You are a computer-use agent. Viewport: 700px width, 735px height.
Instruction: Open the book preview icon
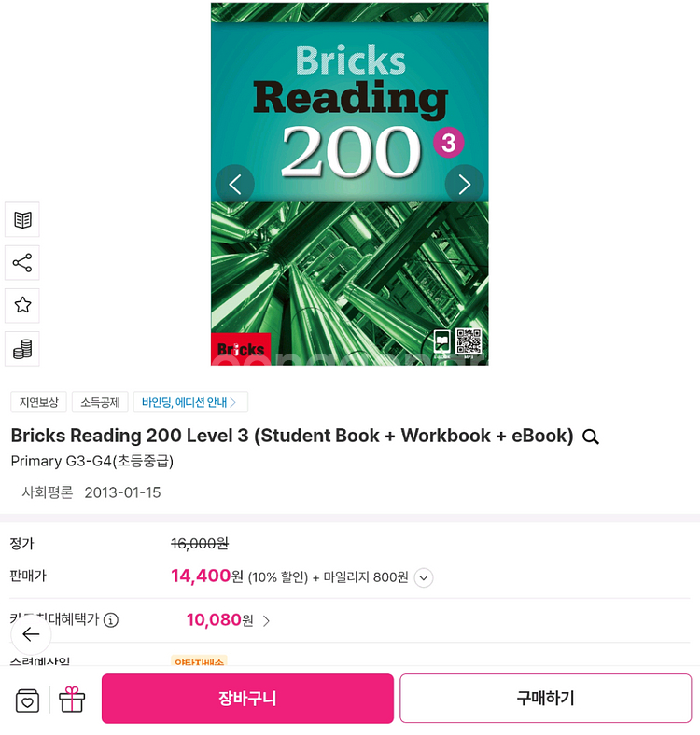point(22,219)
